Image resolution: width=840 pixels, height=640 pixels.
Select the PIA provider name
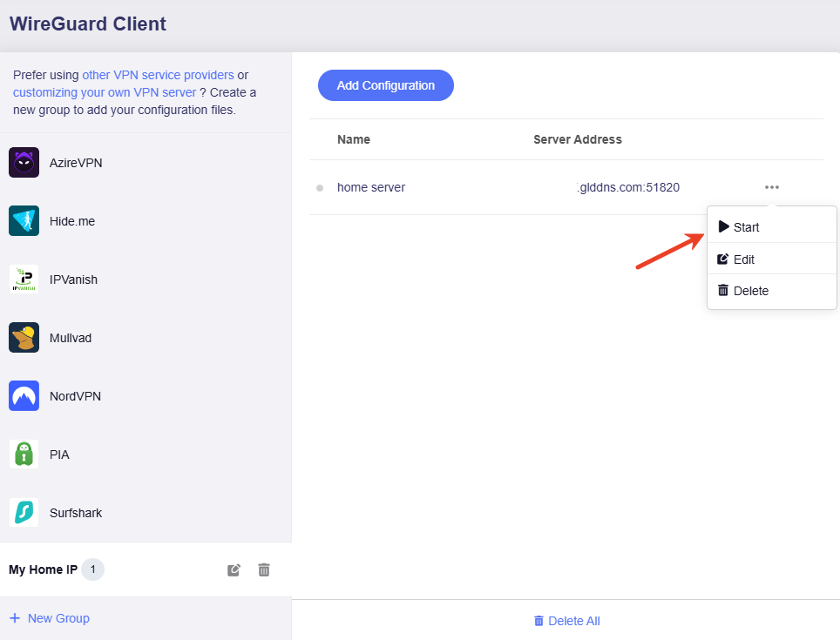click(x=59, y=455)
